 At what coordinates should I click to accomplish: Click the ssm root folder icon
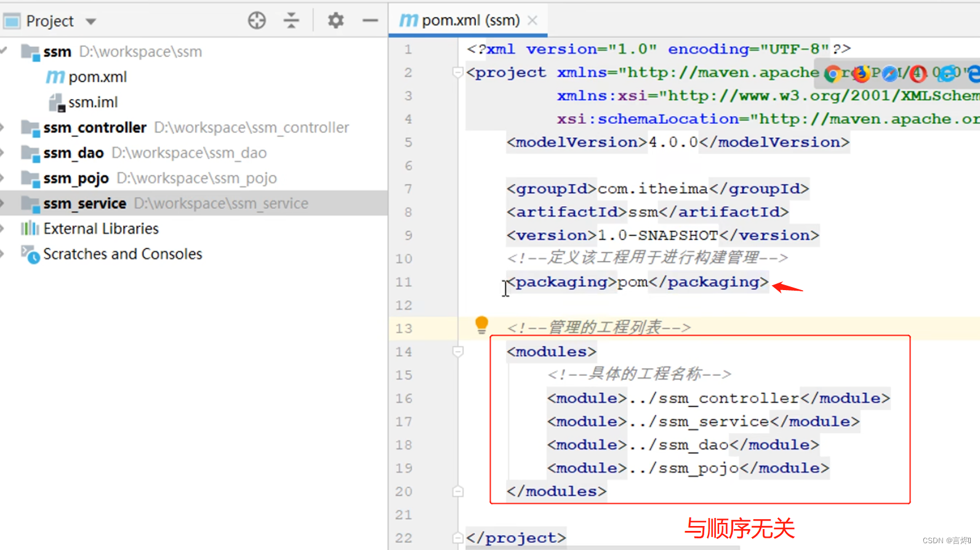coord(30,52)
